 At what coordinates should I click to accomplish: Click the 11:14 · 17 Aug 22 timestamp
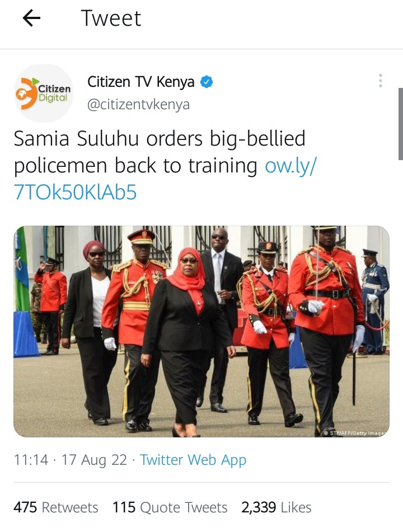[x=70, y=460]
